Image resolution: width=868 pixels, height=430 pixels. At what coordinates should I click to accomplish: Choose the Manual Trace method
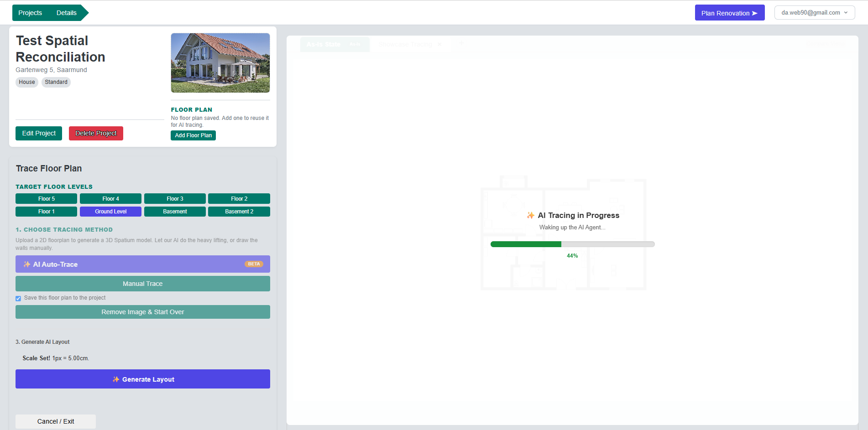pos(143,284)
